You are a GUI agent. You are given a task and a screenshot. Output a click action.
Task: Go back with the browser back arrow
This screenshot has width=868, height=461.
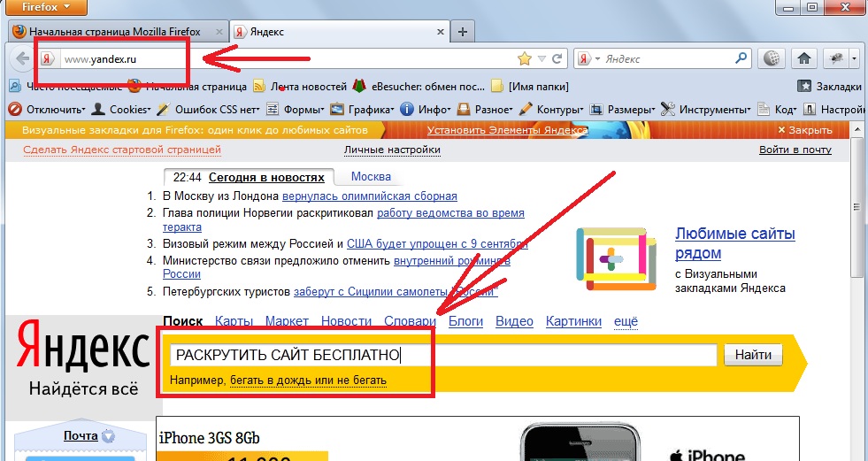[23, 58]
